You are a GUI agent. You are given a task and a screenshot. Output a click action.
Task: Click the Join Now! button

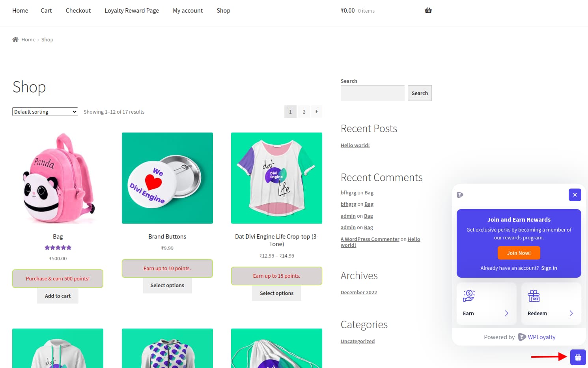coord(519,253)
